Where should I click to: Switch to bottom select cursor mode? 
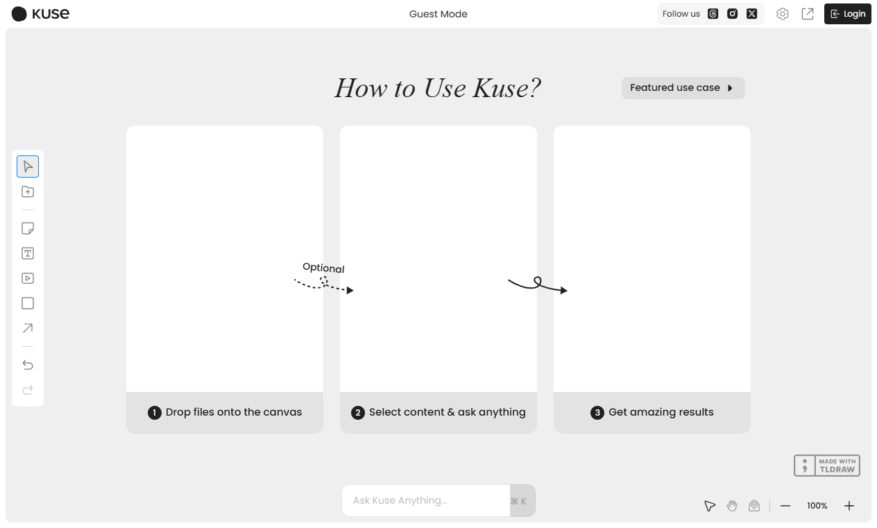click(x=709, y=506)
